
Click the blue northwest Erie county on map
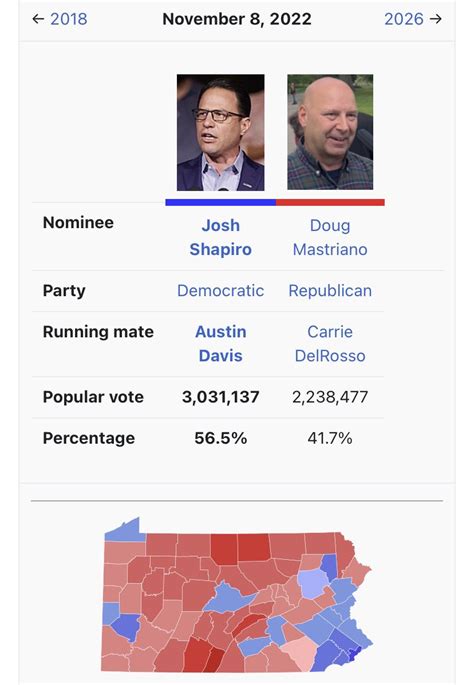pyautogui.click(x=125, y=530)
